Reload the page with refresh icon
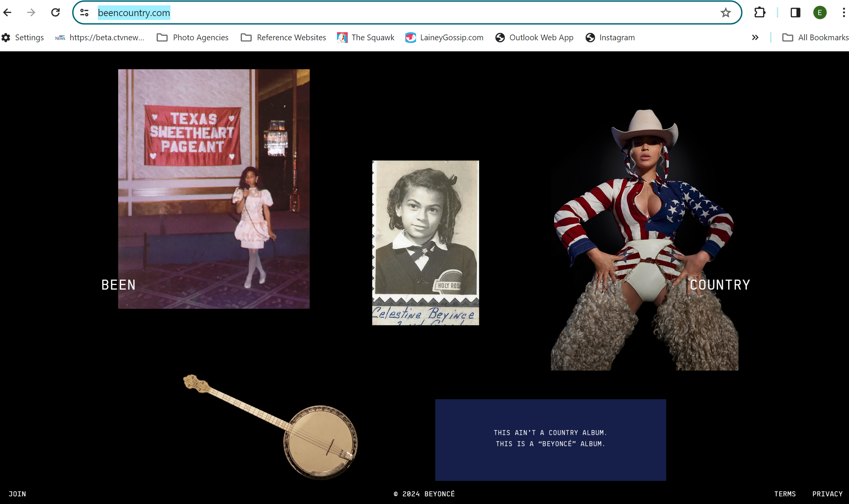This screenshot has height=504, width=849. point(55,13)
